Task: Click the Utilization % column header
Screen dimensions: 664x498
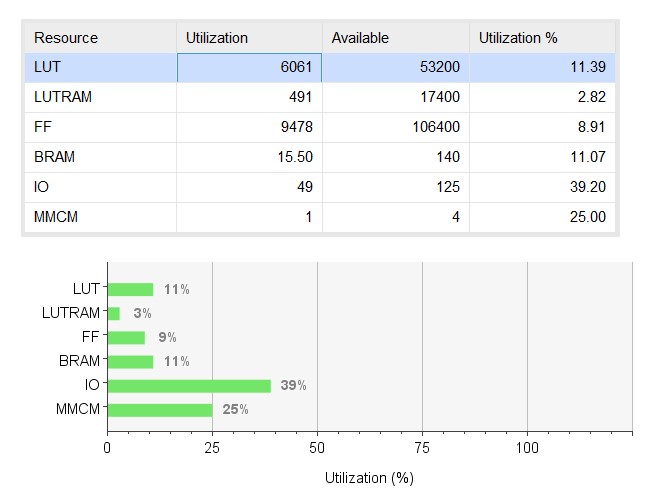Action: tap(542, 38)
